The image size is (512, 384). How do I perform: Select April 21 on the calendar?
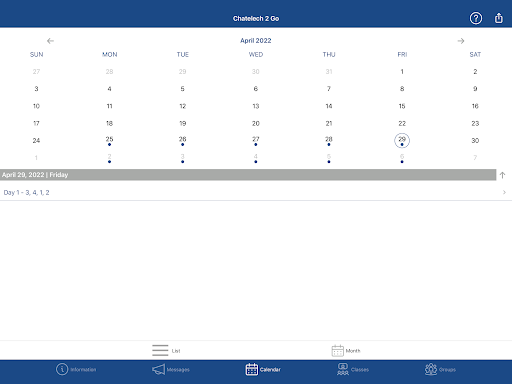(x=329, y=123)
